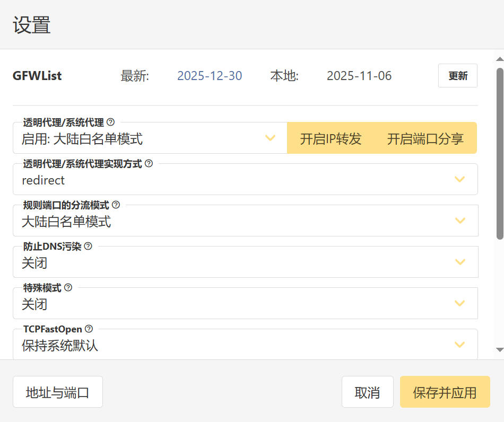Open the latest GFWList 2025-12-30 link
The image size is (504, 422).
coord(210,76)
